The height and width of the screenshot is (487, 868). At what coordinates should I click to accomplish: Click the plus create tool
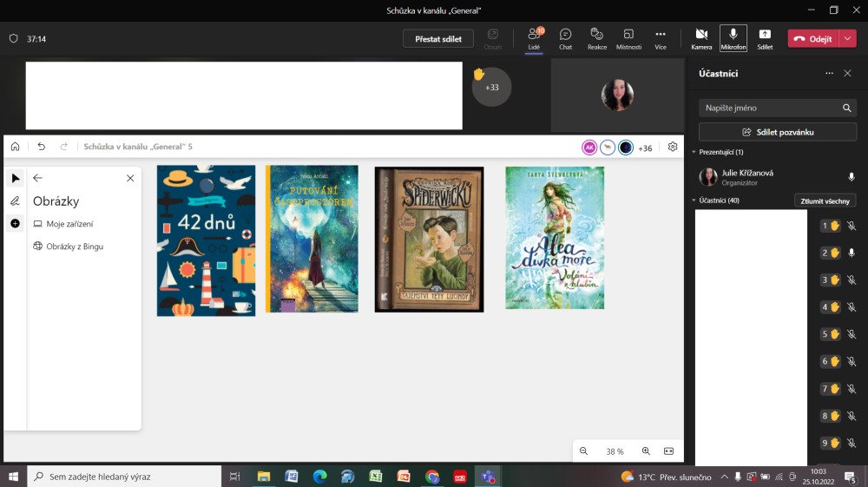(15, 224)
